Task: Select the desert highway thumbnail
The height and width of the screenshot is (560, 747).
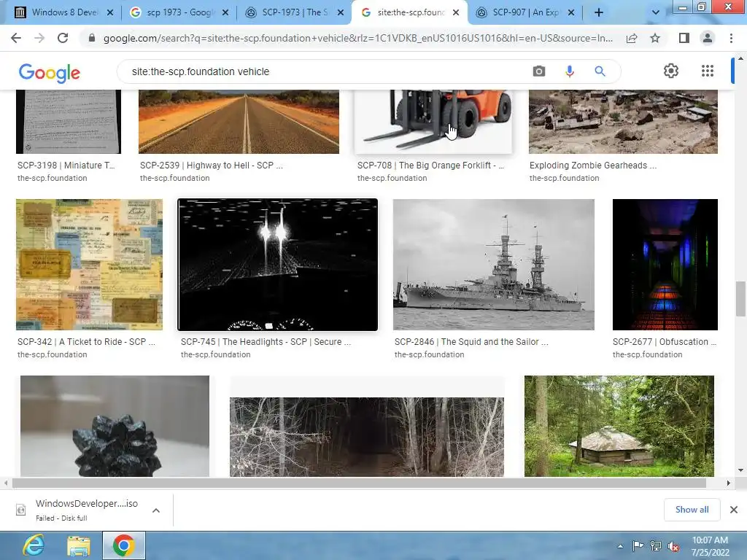Action: pos(239,122)
